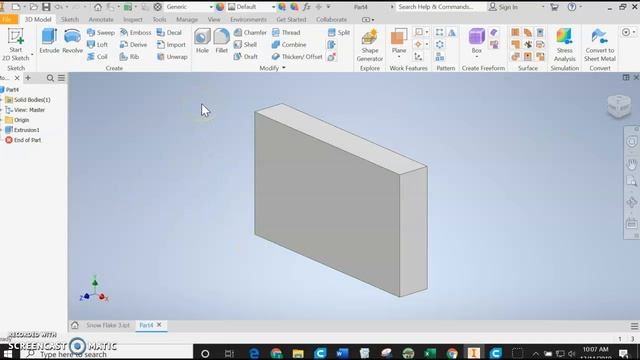This screenshot has height=360, width=640.
Task: Open the Help dropdown
Action: [580, 7]
